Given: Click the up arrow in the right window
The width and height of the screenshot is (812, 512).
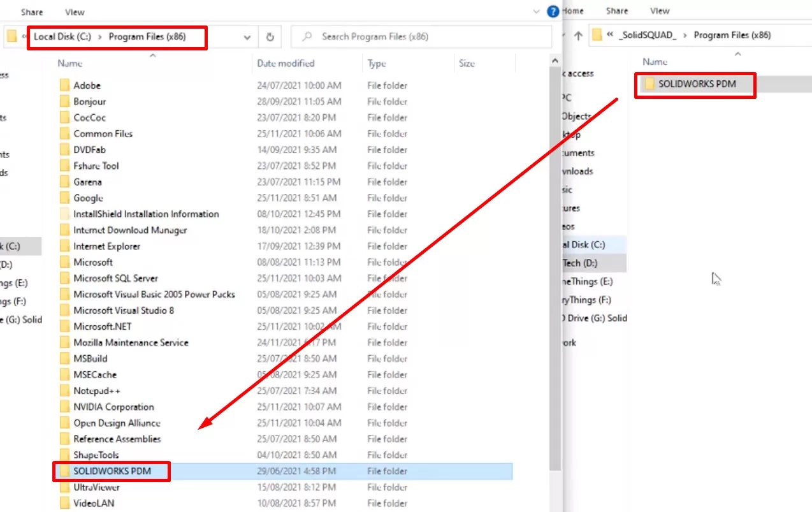Looking at the screenshot, I should point(577,36).
